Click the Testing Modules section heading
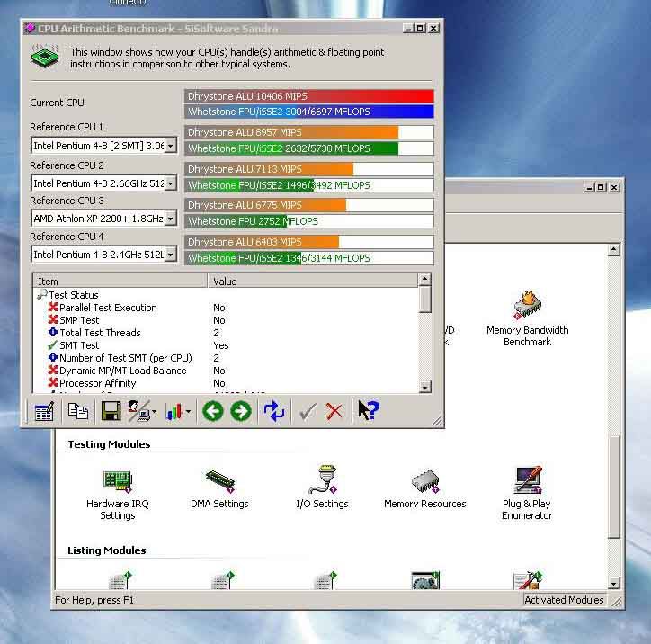 pos(109,444)
